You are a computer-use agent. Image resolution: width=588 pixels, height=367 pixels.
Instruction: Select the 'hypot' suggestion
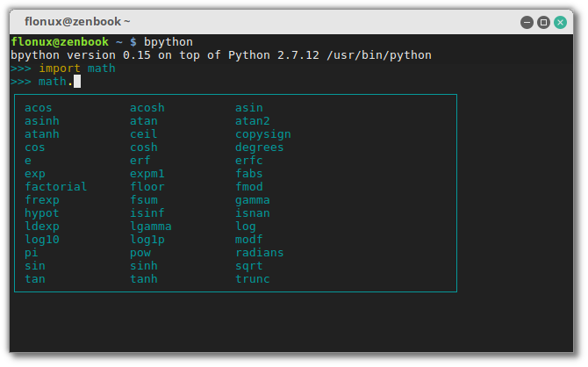coord(42,213)
